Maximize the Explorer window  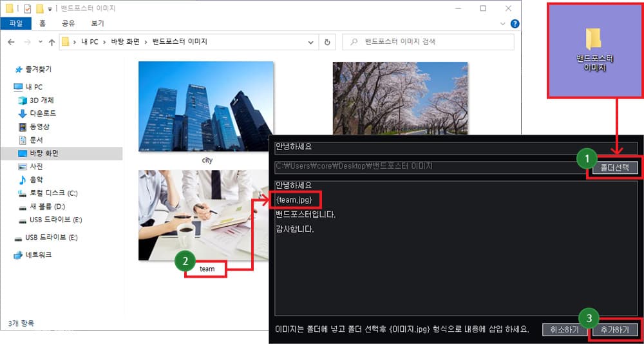(x=483, y=8)
